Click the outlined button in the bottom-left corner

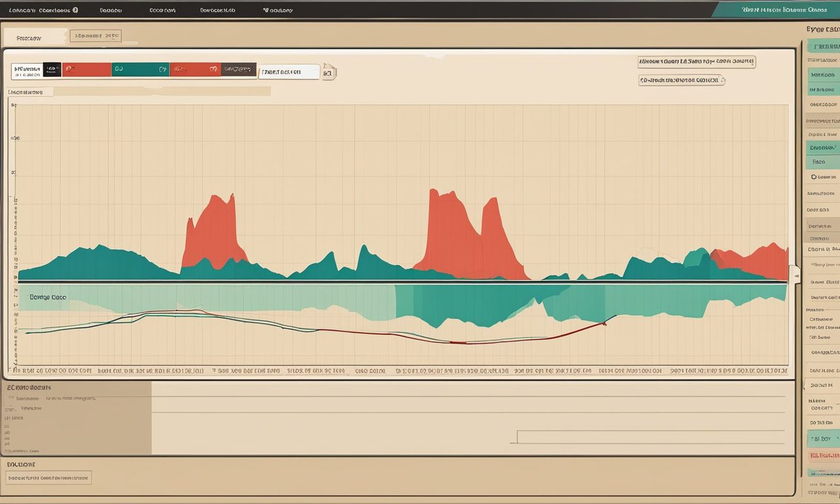49,478
